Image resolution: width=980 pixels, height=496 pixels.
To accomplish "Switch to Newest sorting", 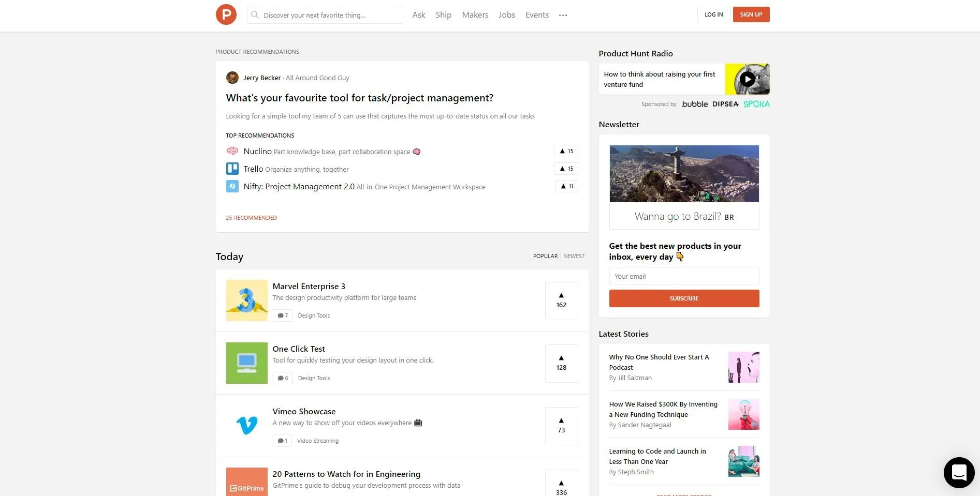I will pos(574,256).
